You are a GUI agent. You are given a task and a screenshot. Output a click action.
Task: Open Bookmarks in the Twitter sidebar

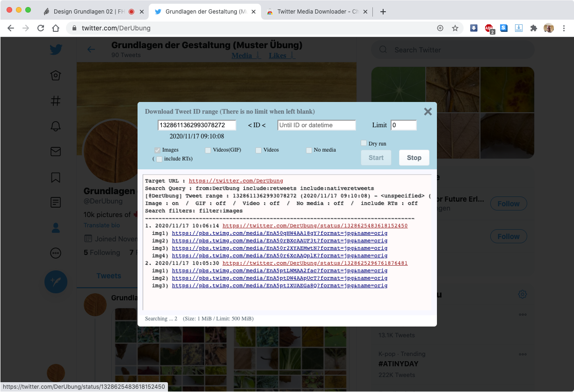point(56,177)
